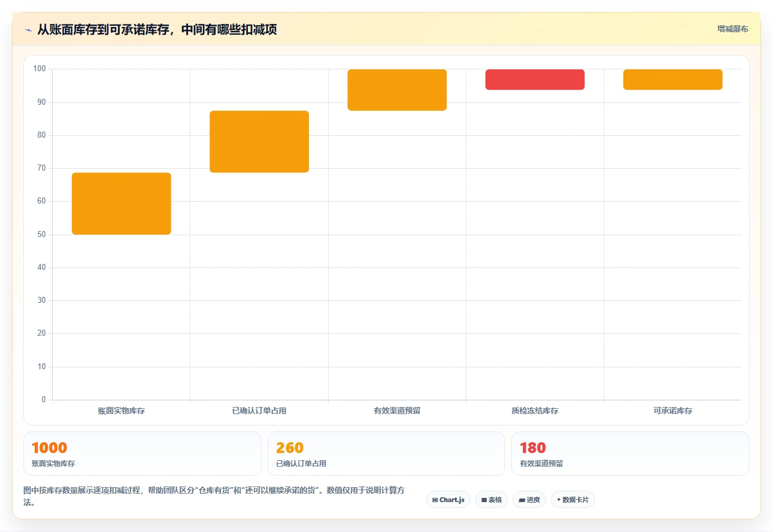Image resolution: width=773 pixels, height=532 pixels.
Task: Click the 质检冻结库存 x-axis label
Action: [535, 411]
